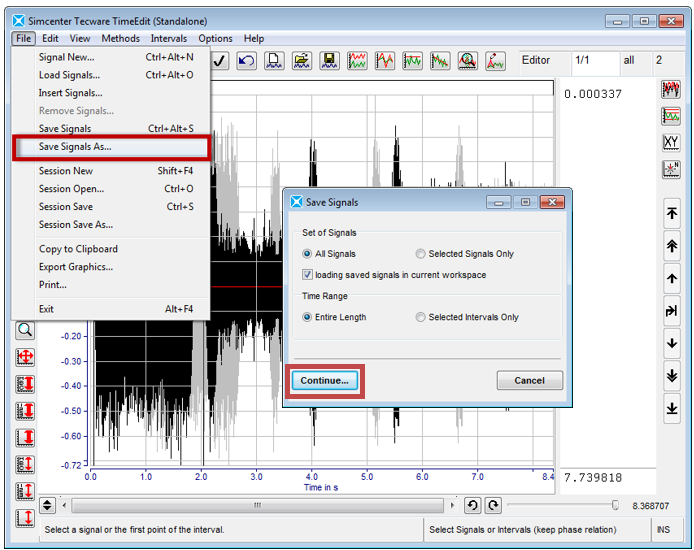Screen dimensions: 694x550
Task: Click the magnifying glass zoom tool
Action: point(25,330)
